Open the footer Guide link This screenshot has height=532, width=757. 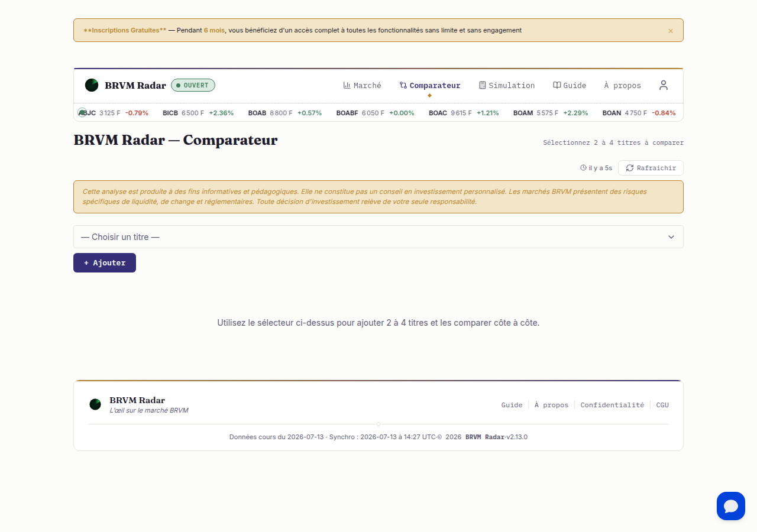[512, 405]
